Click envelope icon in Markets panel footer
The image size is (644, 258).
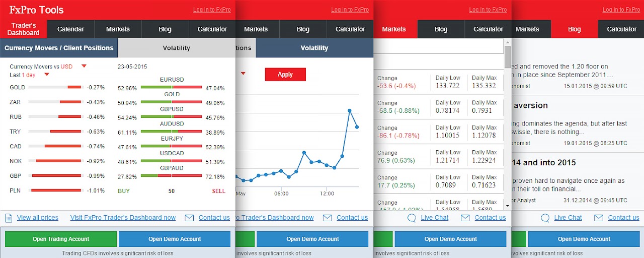tap(465, 218)
